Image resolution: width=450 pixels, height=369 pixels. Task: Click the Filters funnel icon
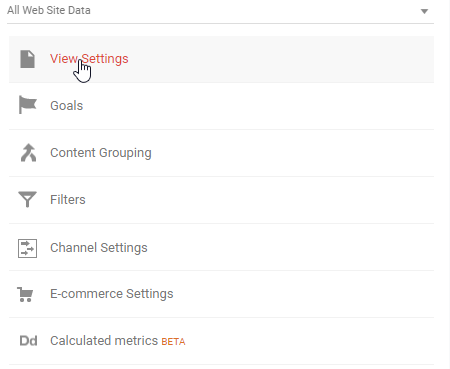27,199
